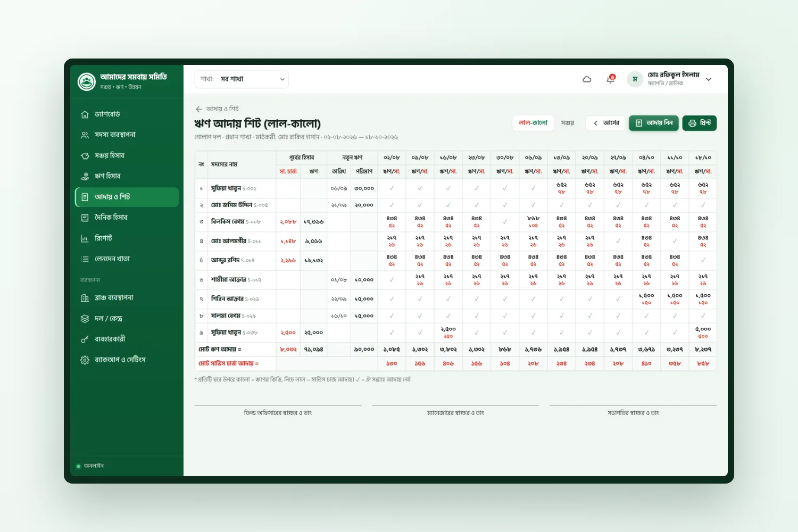
Task: Click the ১৮/১০ date column header
Action: [703, 158]
